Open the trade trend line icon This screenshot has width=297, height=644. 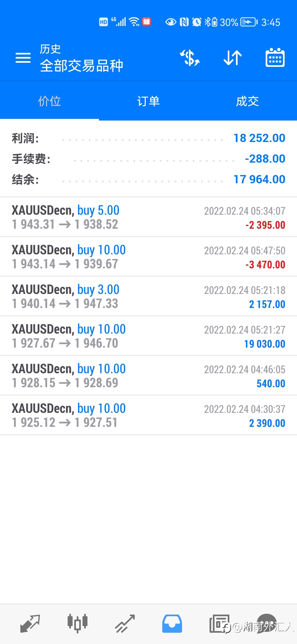(125, 624)
